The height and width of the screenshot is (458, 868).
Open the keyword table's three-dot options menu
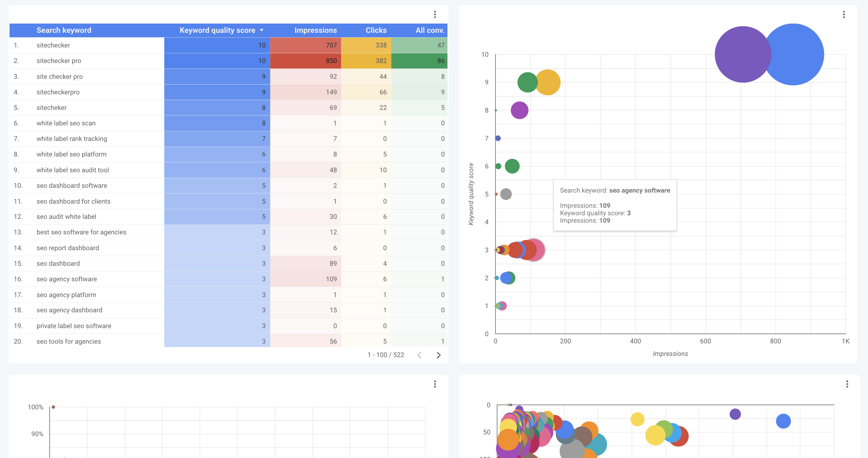tap(435, 15)
